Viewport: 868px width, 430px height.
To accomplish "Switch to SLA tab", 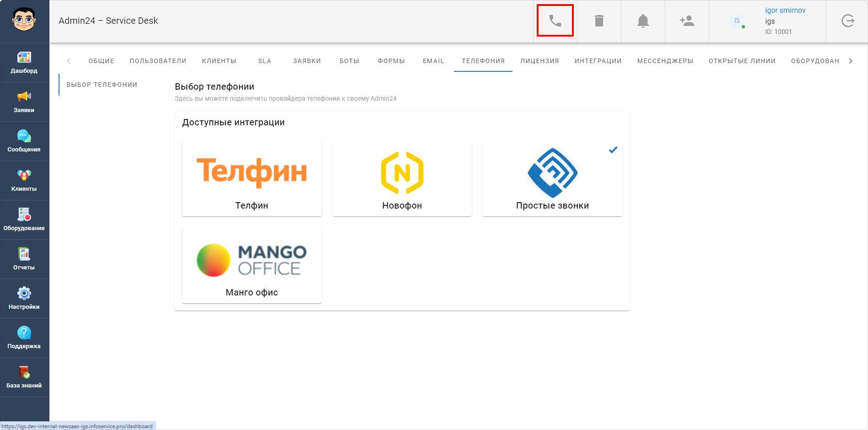I will [x=264, y=61].
